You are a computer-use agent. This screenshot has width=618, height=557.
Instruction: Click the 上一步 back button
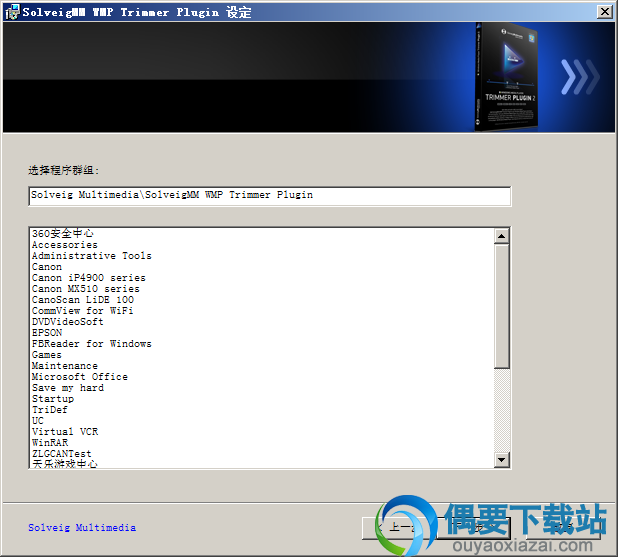(399, 528)
